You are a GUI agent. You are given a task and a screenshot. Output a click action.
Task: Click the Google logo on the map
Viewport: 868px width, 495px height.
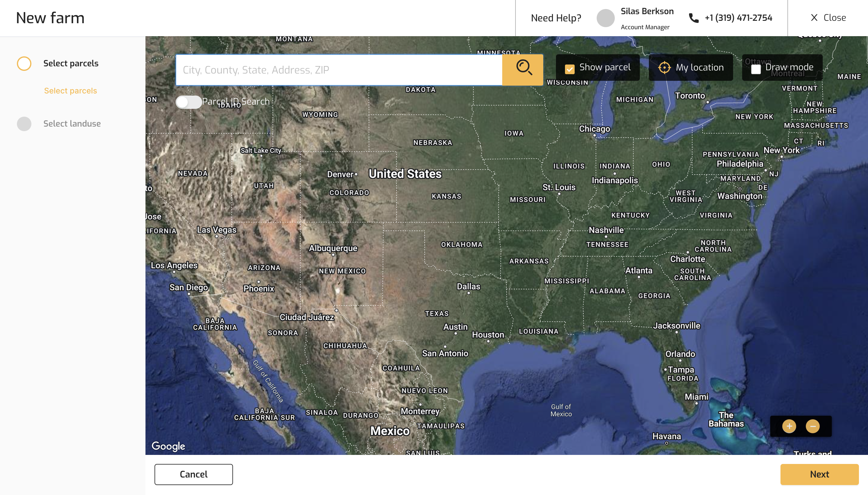[x=168, y=446]
